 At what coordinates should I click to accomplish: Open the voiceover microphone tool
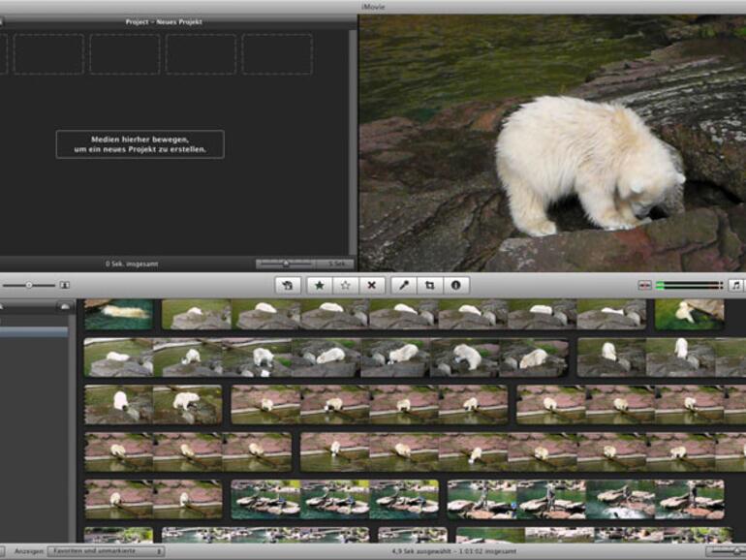point(404,285)
